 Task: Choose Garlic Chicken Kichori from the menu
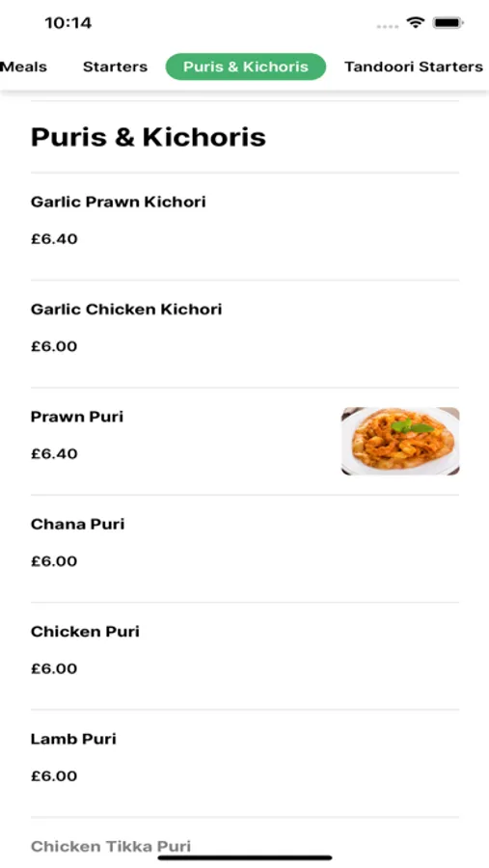coord(245,334)
